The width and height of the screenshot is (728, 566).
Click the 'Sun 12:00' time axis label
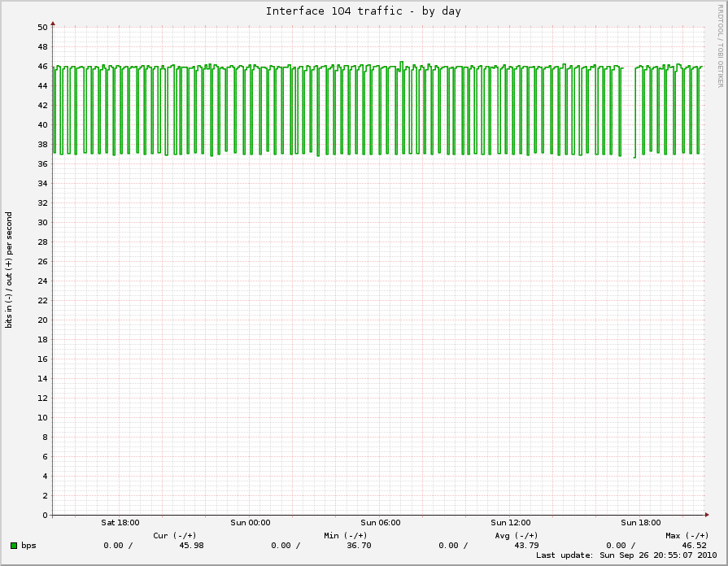[x=511, y=523]
